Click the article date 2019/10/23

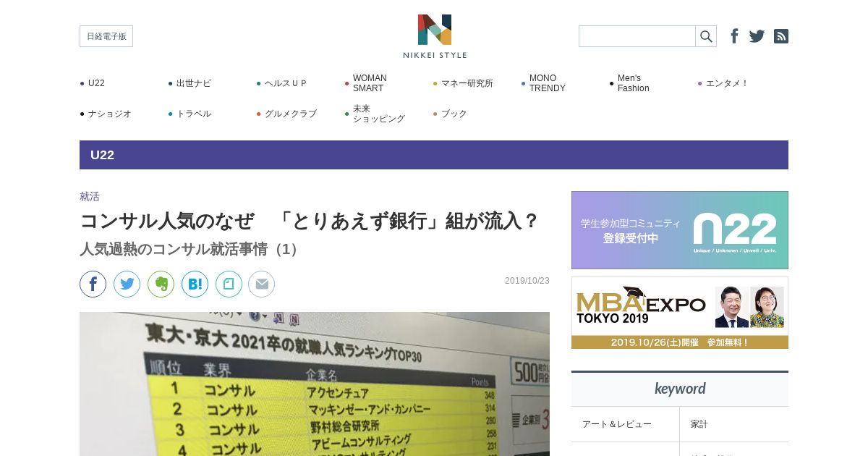(527, 281)
